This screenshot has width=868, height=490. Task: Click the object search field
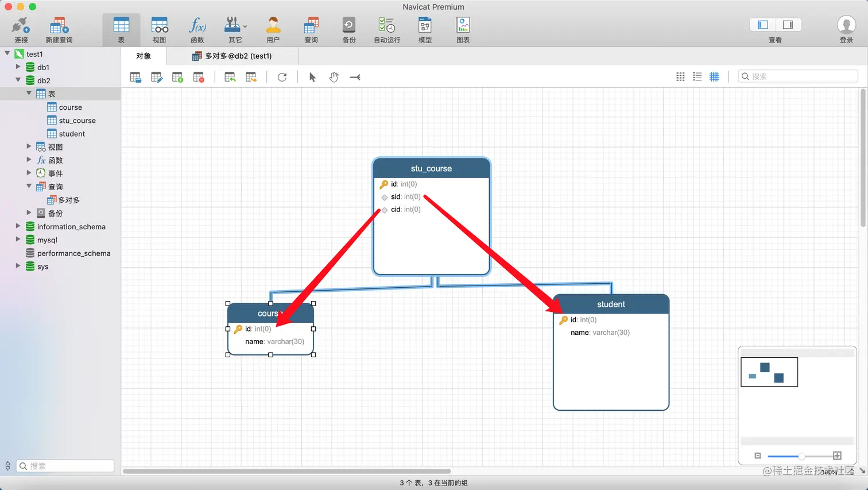pos(797,76)
